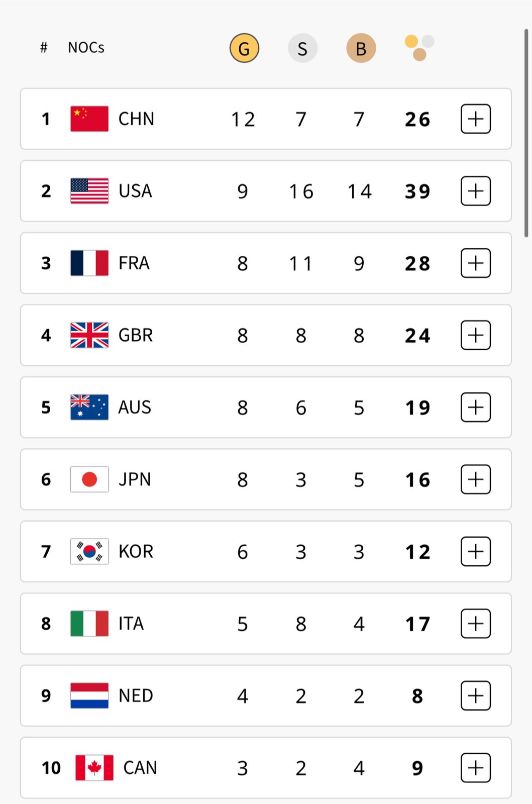Viewport: 532px width, 804px height.
Task: Click the total medals icon
Action: [x=419, y=48]
